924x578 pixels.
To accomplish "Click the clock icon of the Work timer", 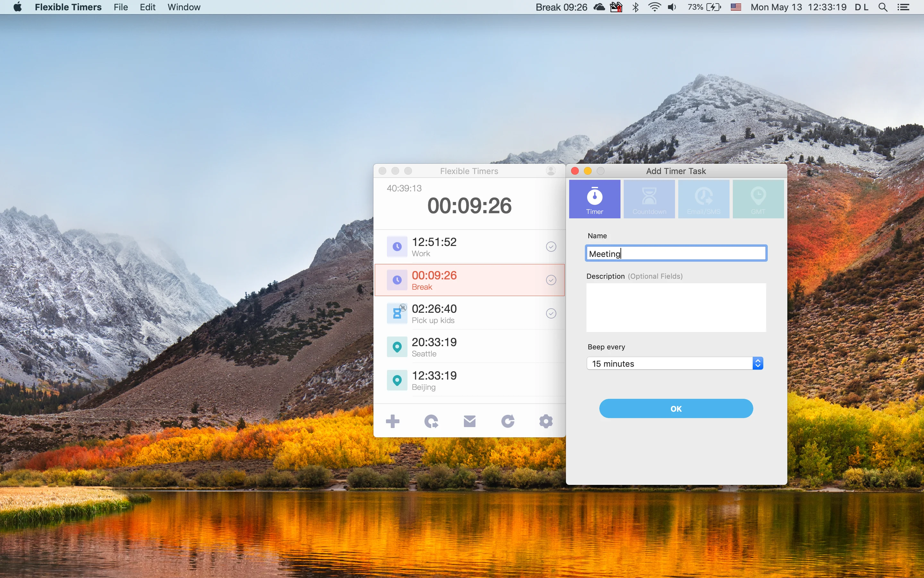I will 397,247.
